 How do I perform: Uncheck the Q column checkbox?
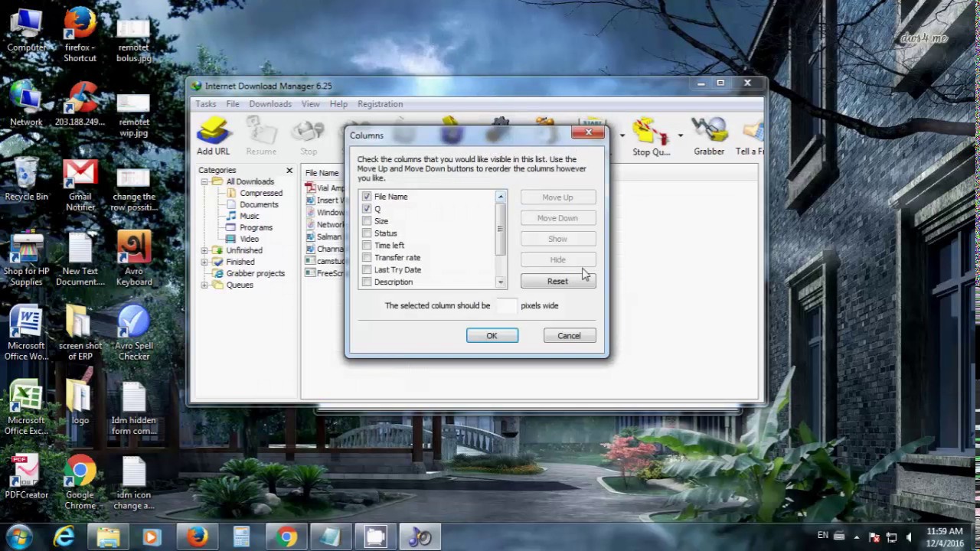click(x=367, y=209)
